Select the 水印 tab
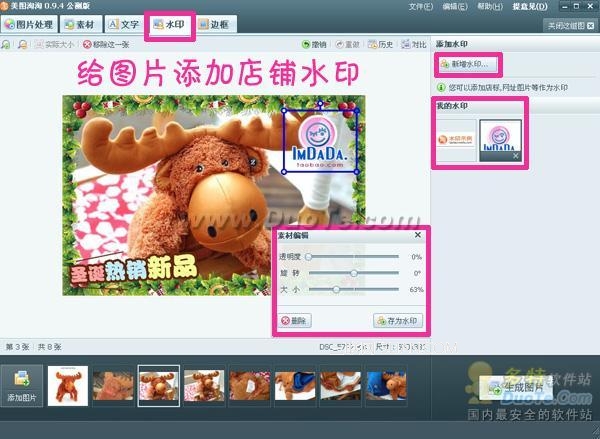The height and width of the screenshot is (439, 600). pos(170,24)
